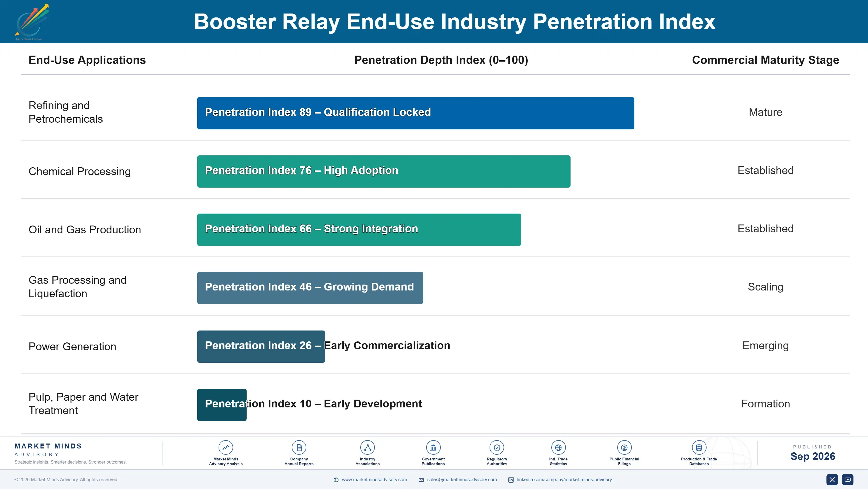Click Established in Chemical Processing row
868x489 pixels.
pos(765,170)
